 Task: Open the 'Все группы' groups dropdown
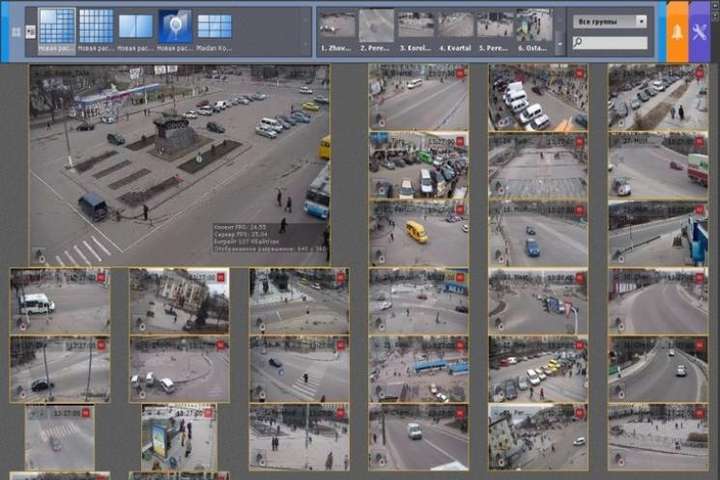point(609,21)
